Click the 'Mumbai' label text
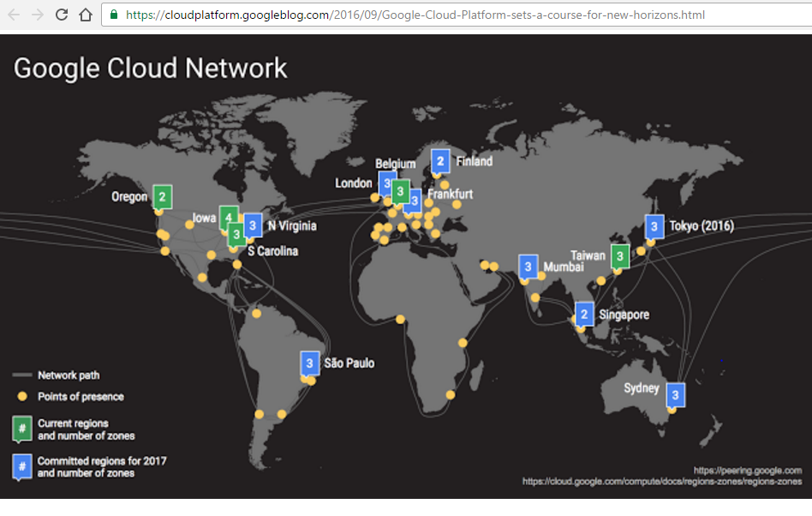 (564, 267)
